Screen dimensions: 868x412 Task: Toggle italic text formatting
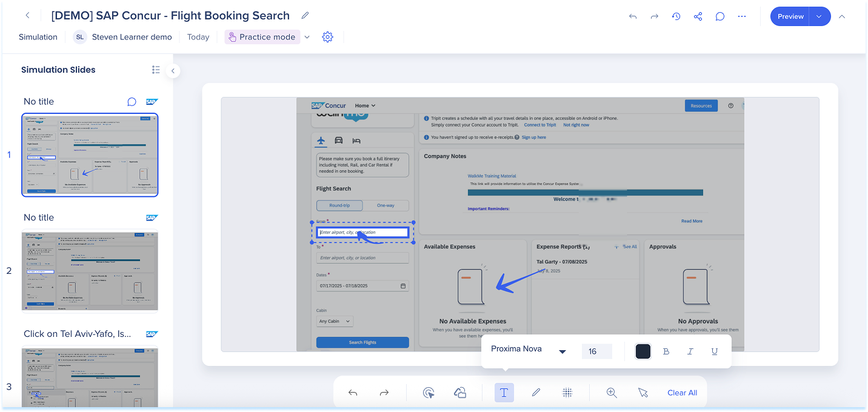(690, 351)
